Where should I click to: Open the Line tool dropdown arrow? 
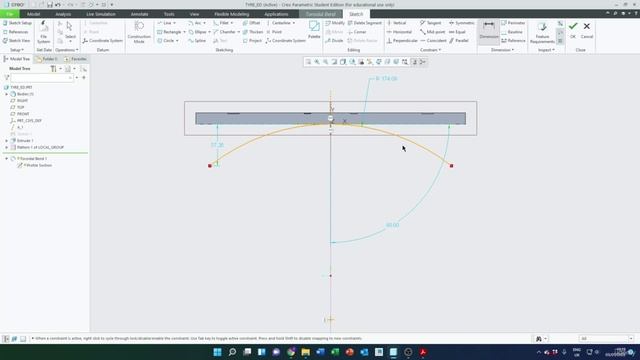pyautogui.click(x=175, y=23)
